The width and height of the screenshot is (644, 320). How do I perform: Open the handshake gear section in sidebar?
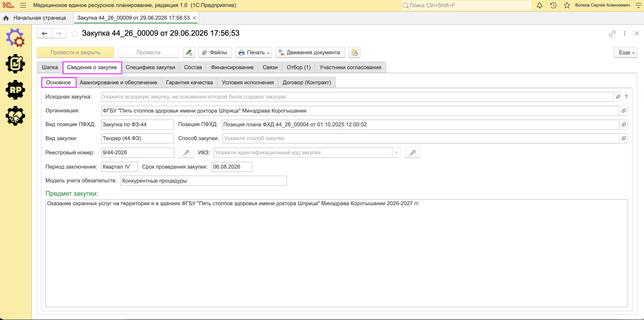pyautogui.click(x=15, y=116)
